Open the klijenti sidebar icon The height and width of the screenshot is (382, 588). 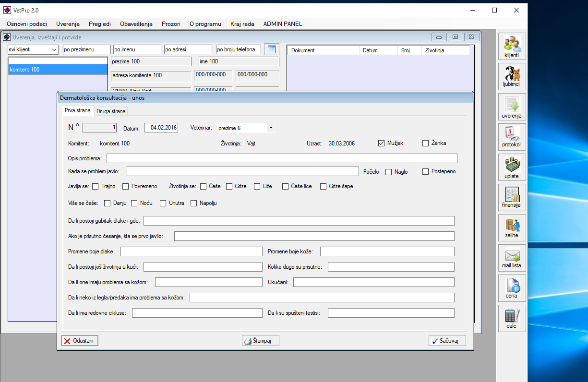point(512,47)
